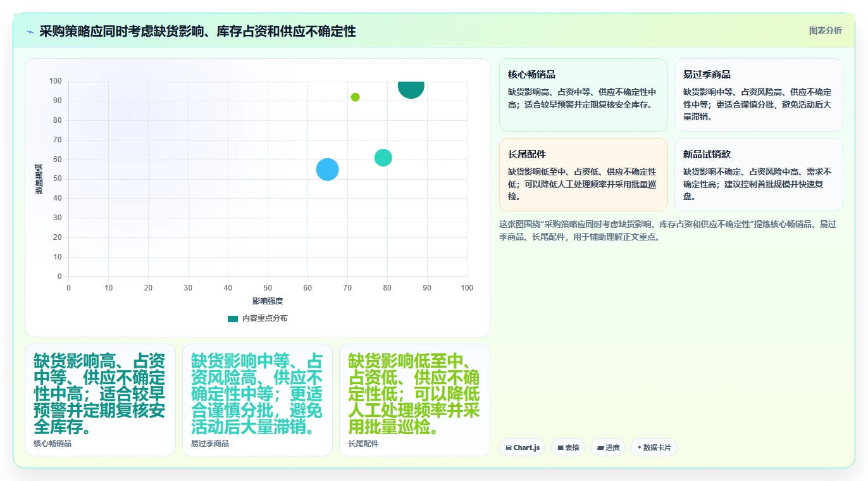868x481 pixels.
Task: Click the 内容重点分布 legend label
Action: (264, 318)
